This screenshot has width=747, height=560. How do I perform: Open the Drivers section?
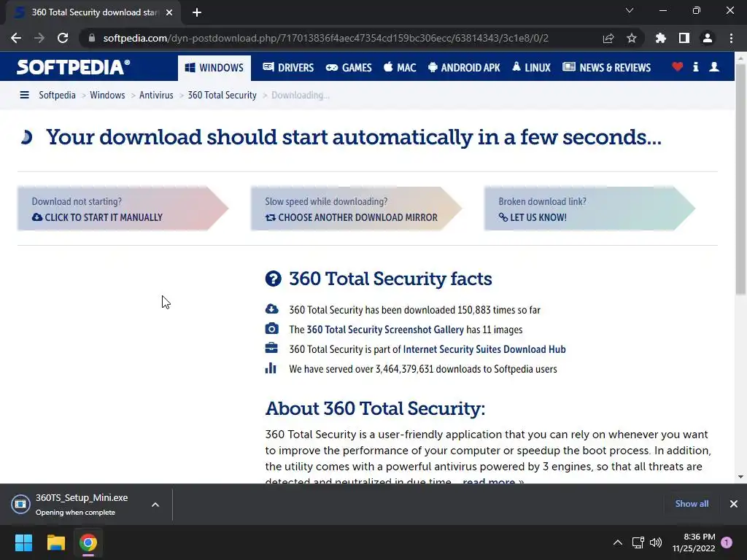(288, 68)
